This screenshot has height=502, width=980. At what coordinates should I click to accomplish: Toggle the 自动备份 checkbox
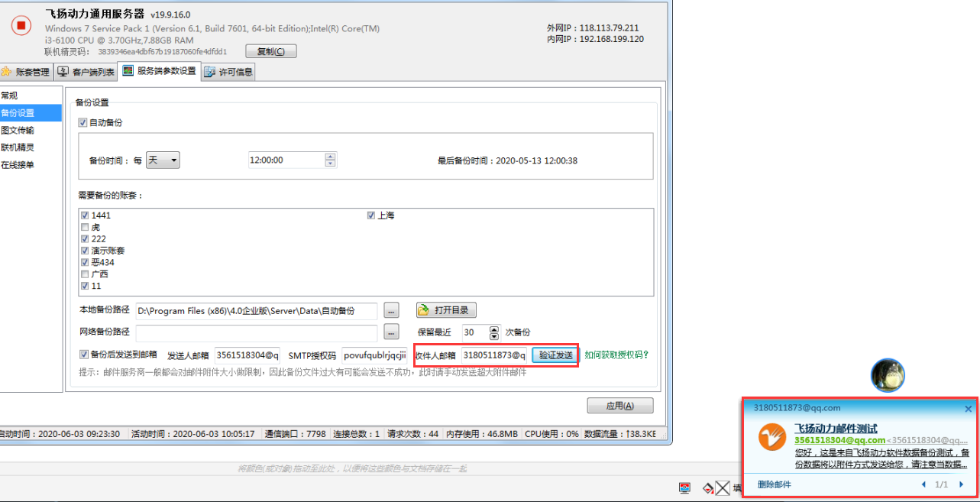click(x=83, y=122)
